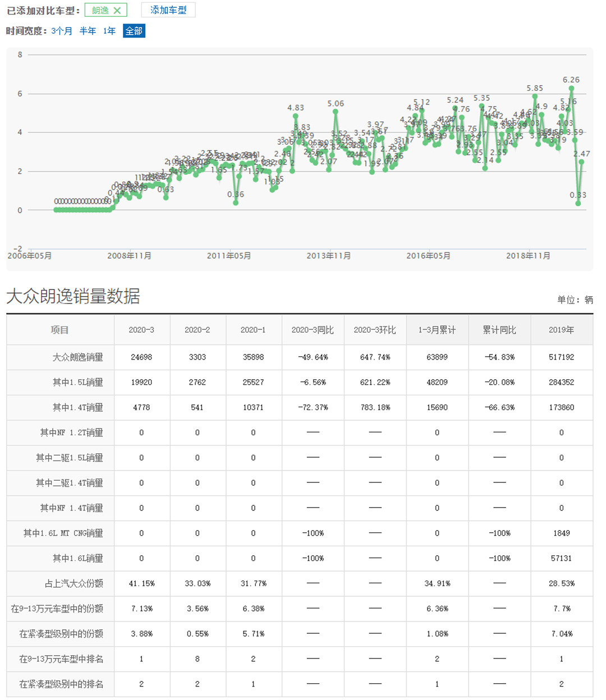Click the 4.83 data point marker
The height and width of the screenshot is (700, 606).
pyautogui.click(x=296, y=116)
